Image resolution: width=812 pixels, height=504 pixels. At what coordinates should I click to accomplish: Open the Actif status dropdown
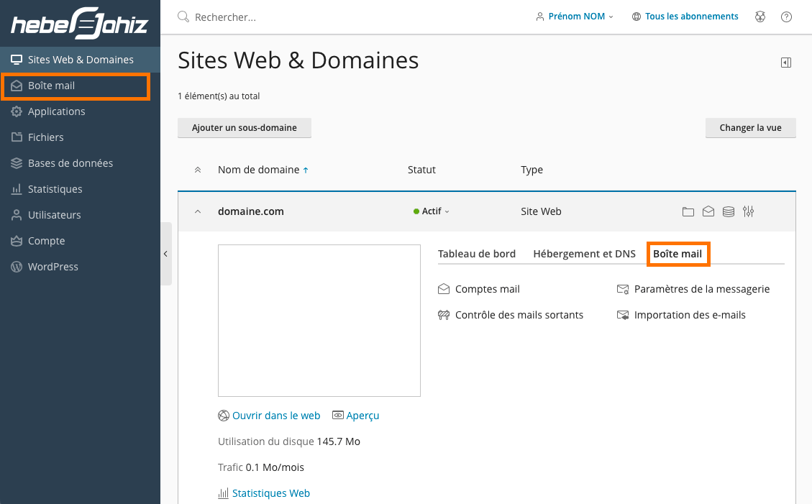point(431,211)
